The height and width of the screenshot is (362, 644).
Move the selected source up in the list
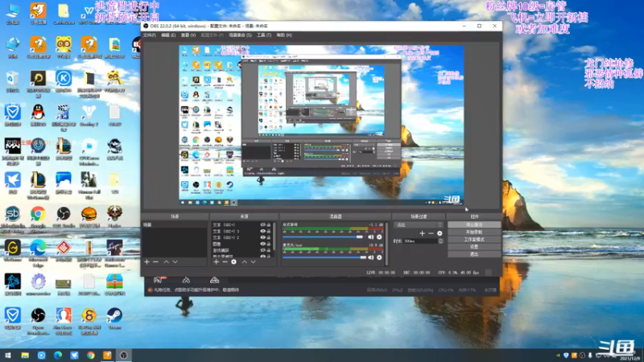245,262
